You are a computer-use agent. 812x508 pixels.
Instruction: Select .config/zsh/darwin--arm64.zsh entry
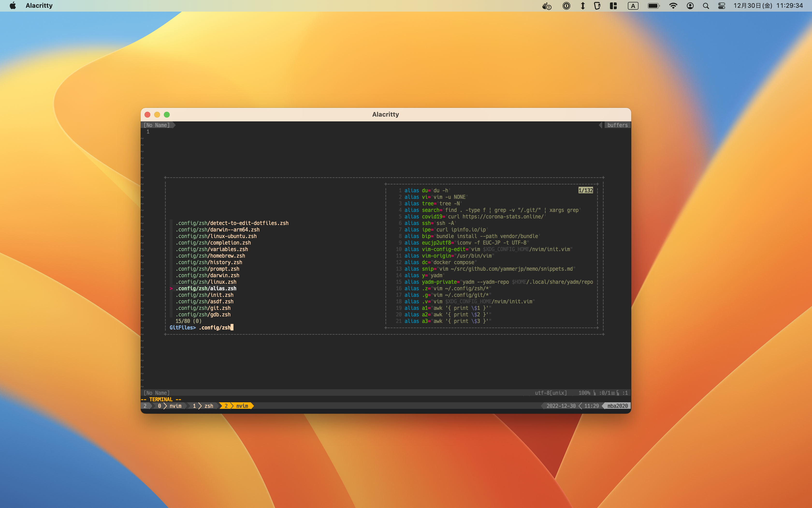click(x=217, y=230)
